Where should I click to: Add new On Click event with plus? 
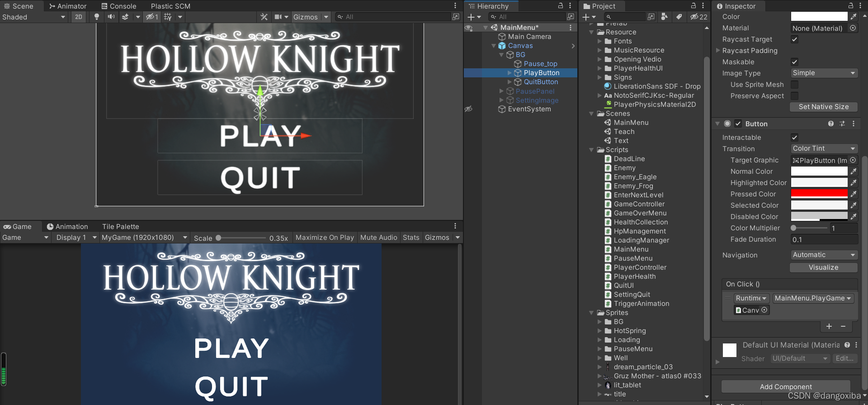click(829, 326)
